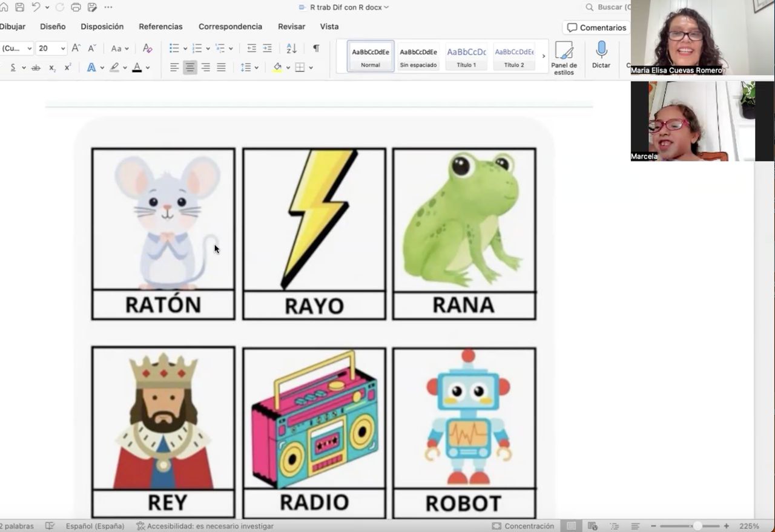Increase the paragraph indent

[267, 48]
